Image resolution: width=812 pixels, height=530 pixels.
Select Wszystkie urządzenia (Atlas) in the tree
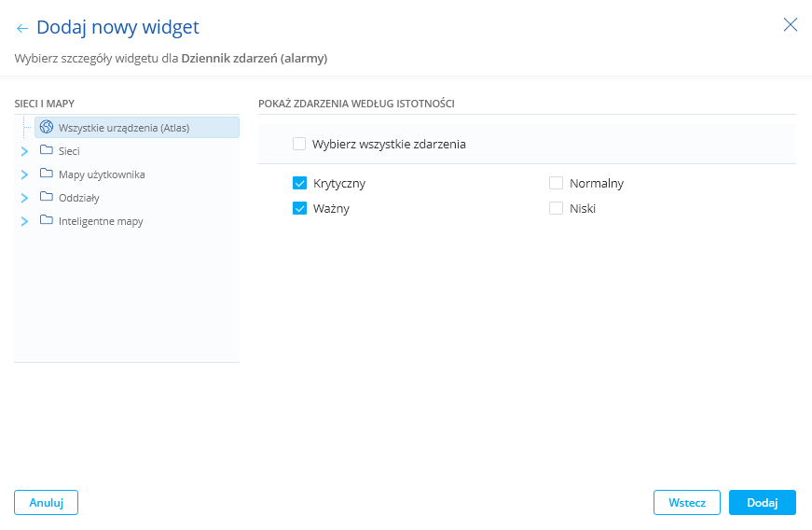point(124,128)
